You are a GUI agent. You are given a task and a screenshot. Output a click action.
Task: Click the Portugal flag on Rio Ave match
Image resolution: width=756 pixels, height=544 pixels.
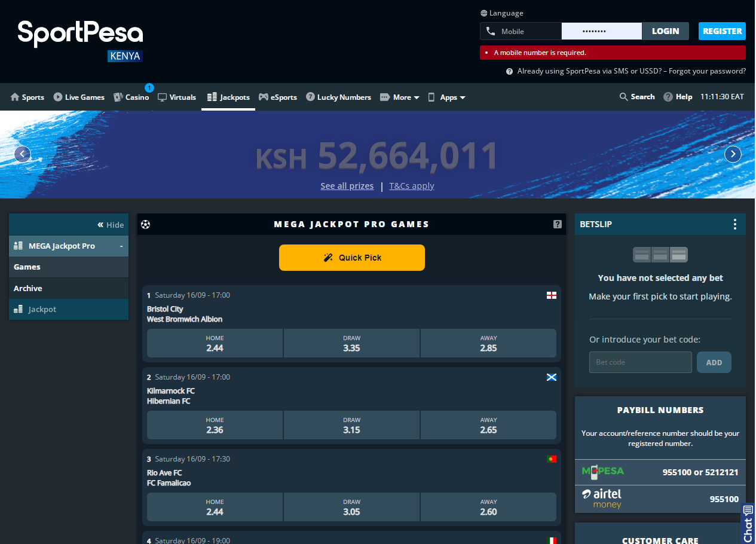[552, 459]
